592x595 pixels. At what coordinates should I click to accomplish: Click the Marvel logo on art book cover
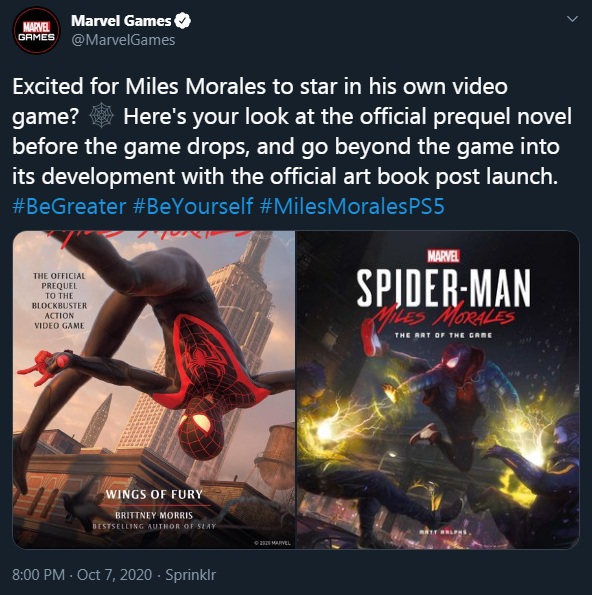tap(443, 256)
